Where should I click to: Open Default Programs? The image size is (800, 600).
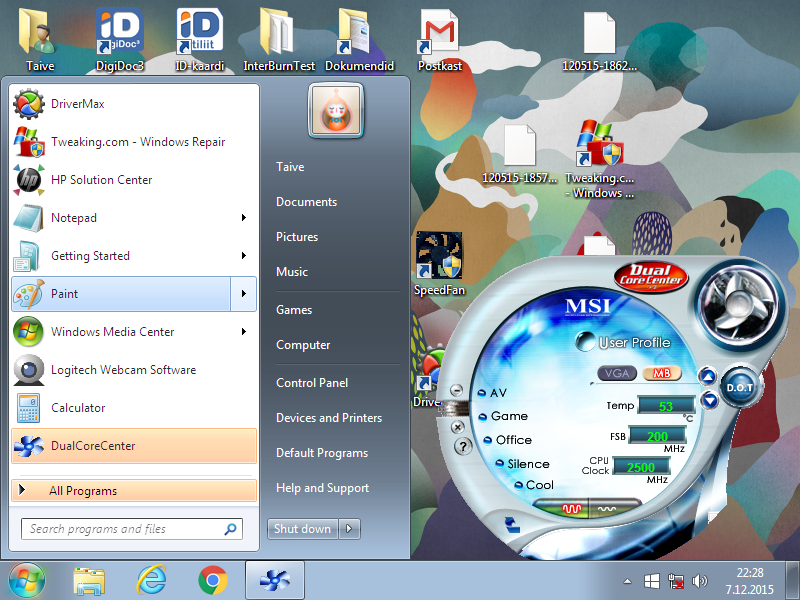(322, 453)
